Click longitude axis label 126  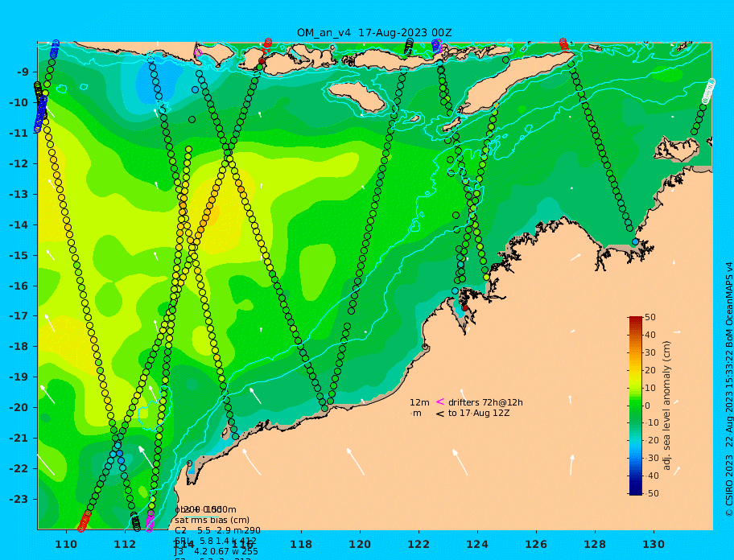[536, 544]
